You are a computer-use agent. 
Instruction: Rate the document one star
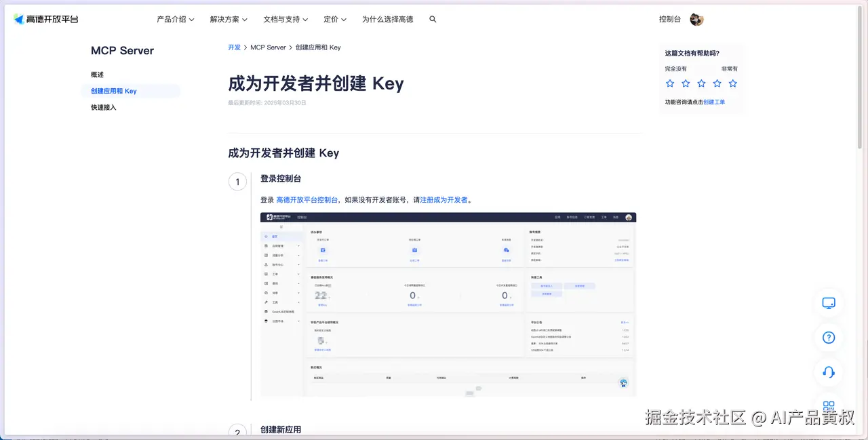(x=670, y=83)
